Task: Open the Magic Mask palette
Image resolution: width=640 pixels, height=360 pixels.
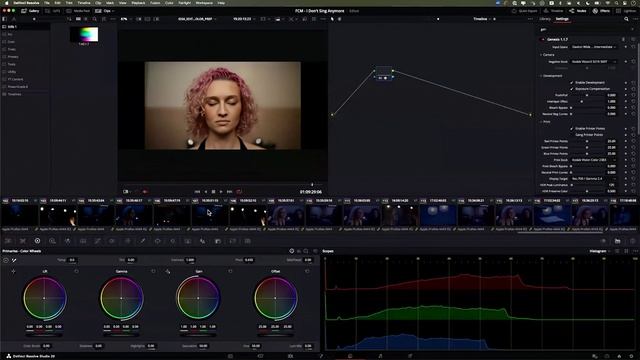Action: pos(188,241)
